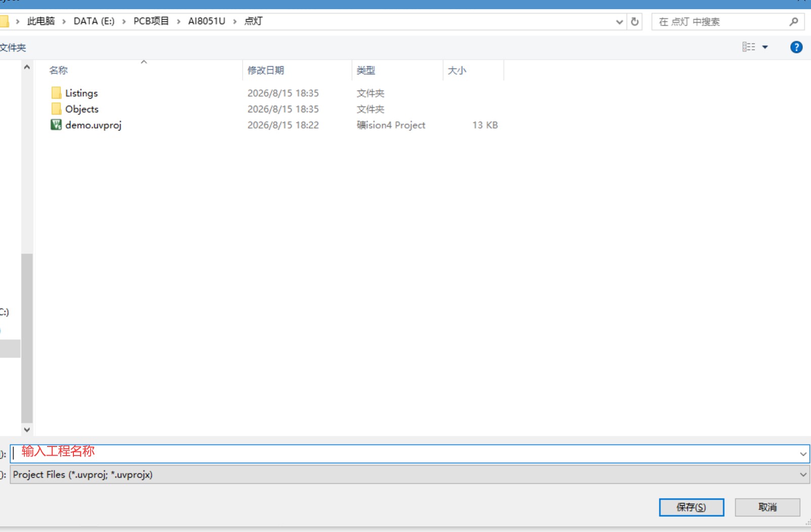Open the file name dropdown arrow
Screen dimensions: 811x532
(x=803, y=454)
